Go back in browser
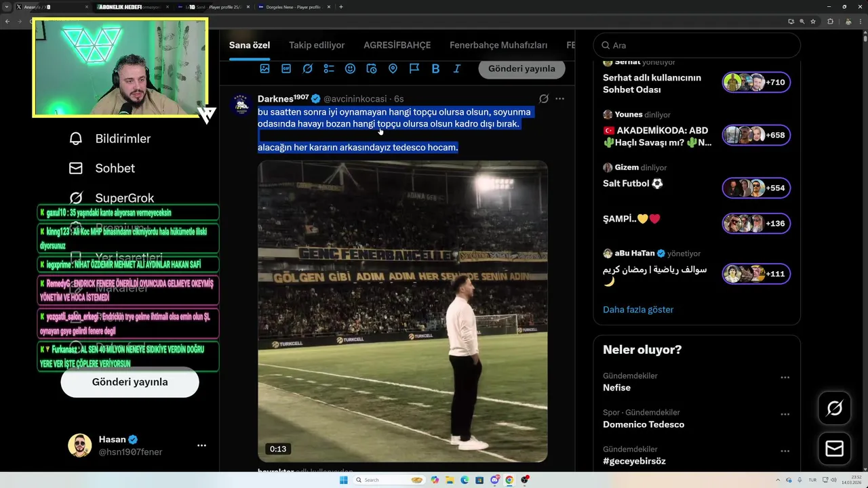Viewport: 868px width, 488px height. (7, 21)
